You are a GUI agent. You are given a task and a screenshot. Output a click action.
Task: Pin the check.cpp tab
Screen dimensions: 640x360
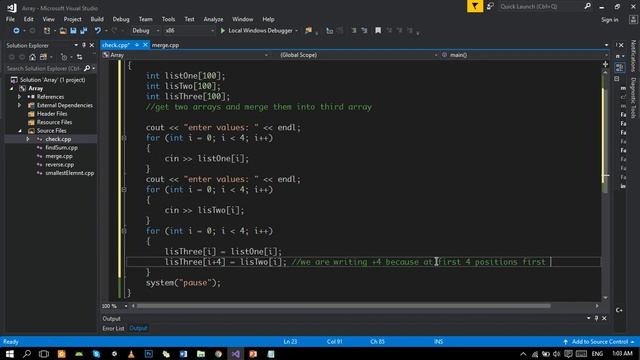tap(137, 45)
